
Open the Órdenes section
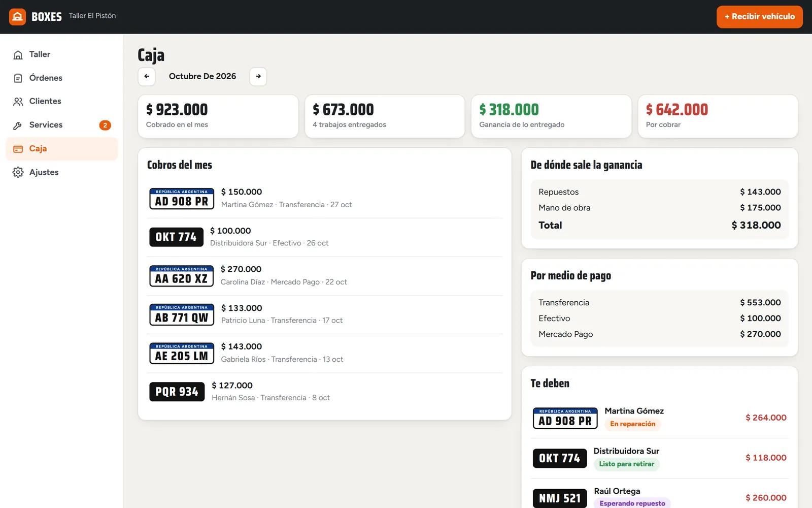(61, 78)
